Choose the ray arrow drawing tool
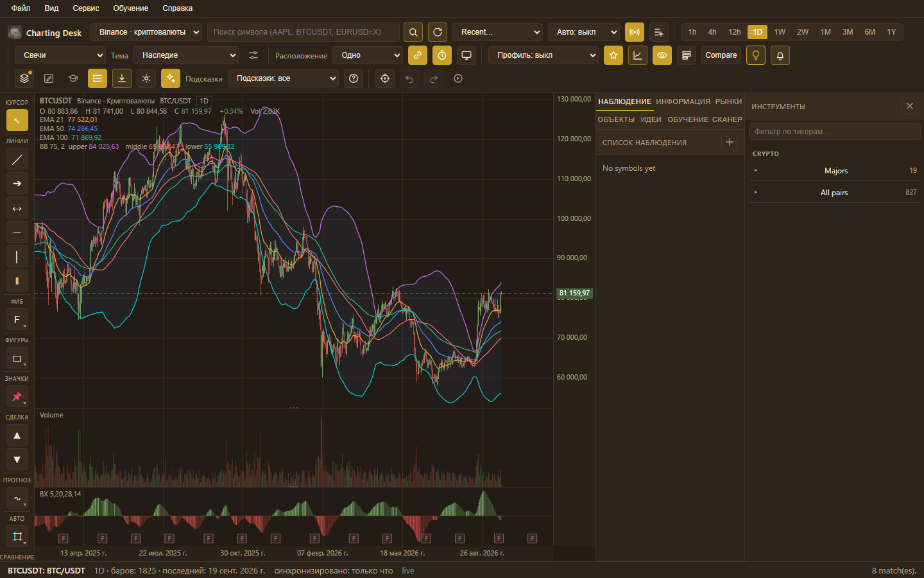Image resolution: width=924 pixels, height=578 pixels. click(x=17, y=184)
